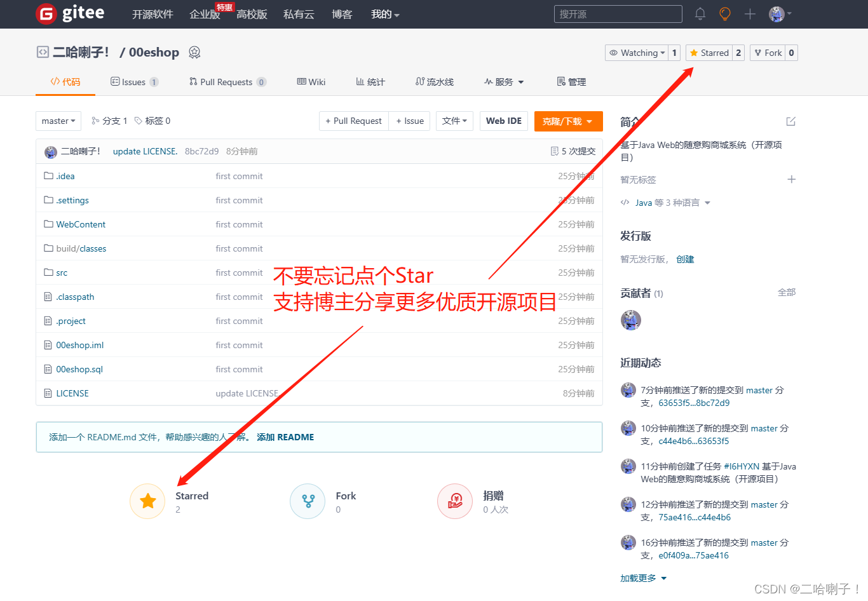
Task: Switch to the Pull Requests tab
Action: click(227, 82)
